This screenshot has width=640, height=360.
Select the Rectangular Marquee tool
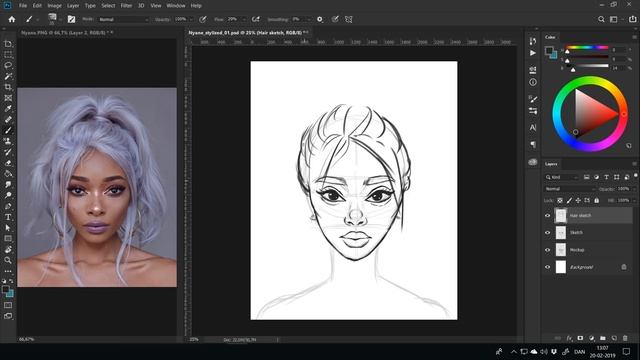pyautogui.click(x=8, y=55)
